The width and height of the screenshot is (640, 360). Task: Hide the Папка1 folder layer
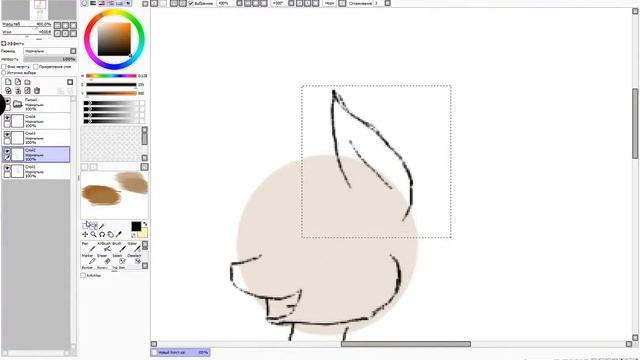(x=7, y=101)
